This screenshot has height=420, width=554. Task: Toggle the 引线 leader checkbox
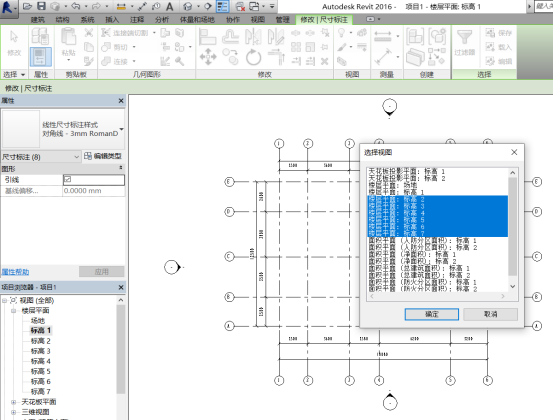[67, 180]
